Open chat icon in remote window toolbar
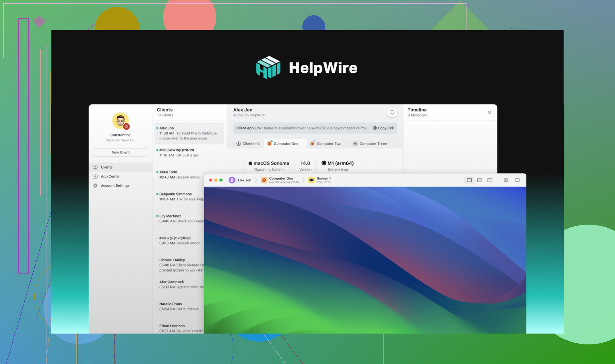The height and width of the screenshot is (364, 615). 517,180
